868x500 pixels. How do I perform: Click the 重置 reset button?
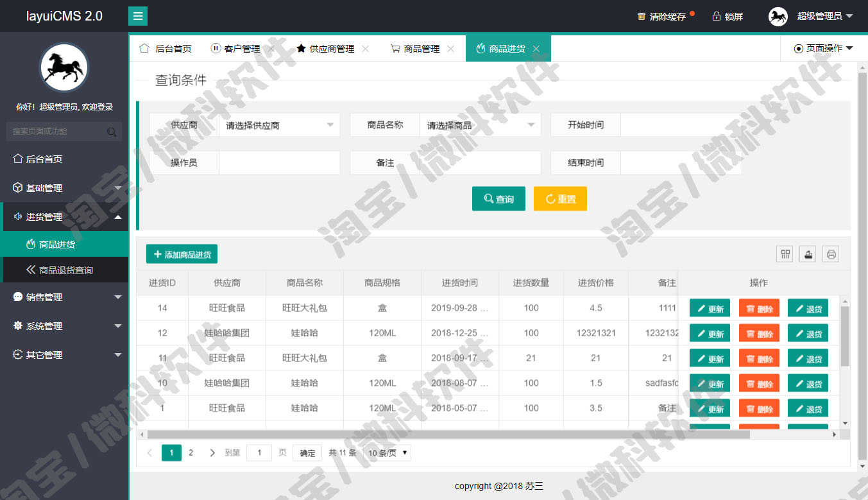560,199
